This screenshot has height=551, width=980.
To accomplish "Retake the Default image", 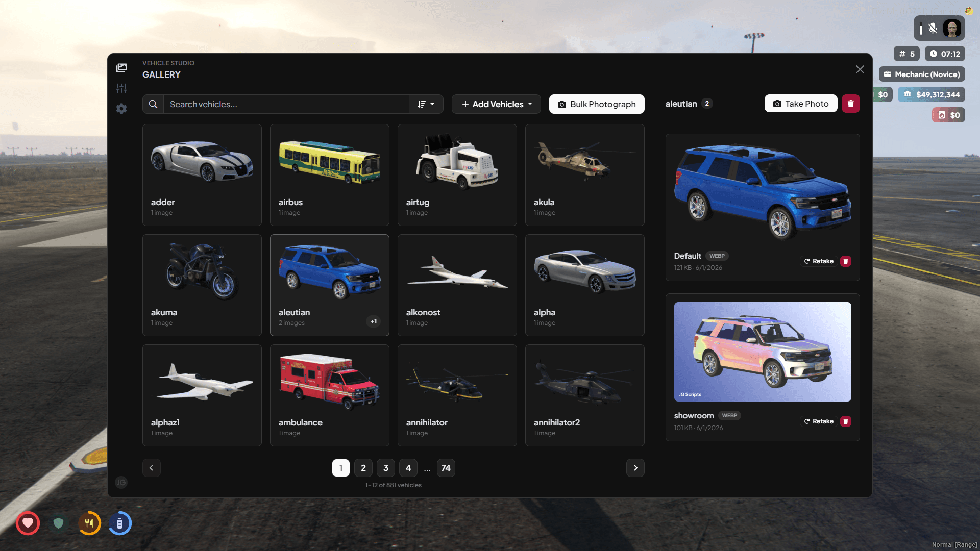I will pos(819,261).
